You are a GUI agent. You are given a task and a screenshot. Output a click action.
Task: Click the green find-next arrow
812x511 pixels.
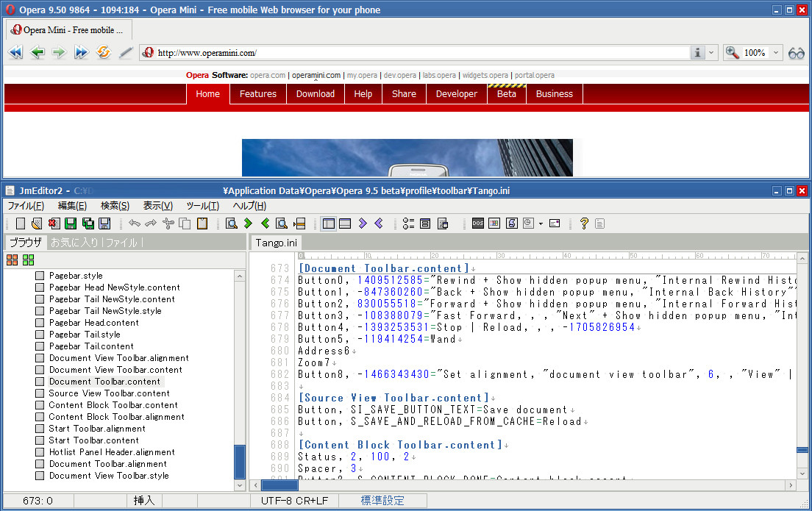click(x=249, y=223)
